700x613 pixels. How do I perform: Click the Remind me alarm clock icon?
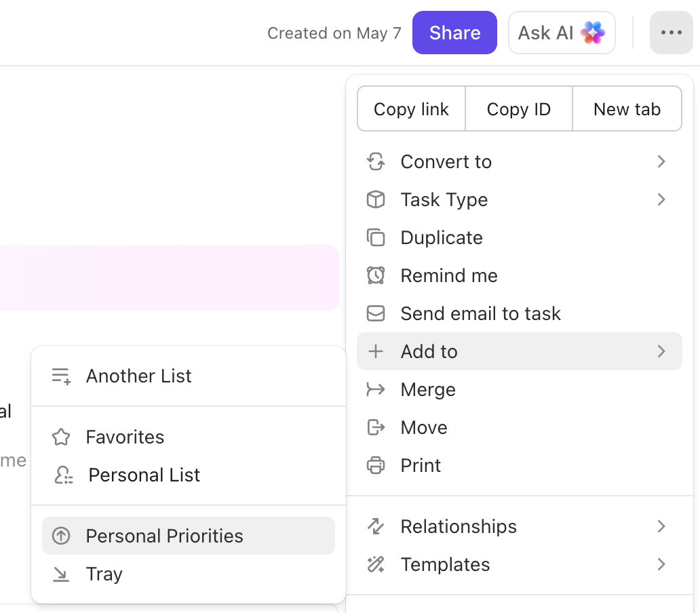(376, 275)
